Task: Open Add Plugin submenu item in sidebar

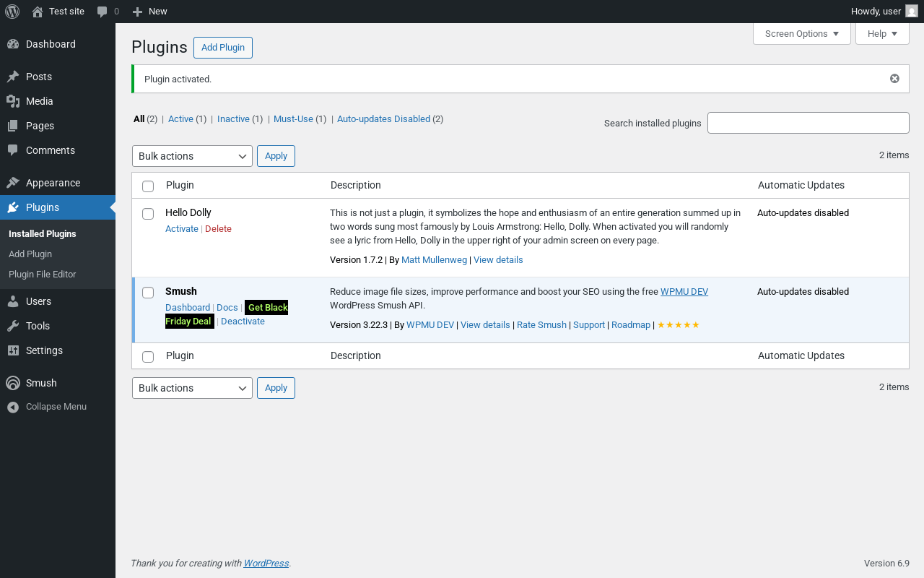Action: tap(30, 254)
